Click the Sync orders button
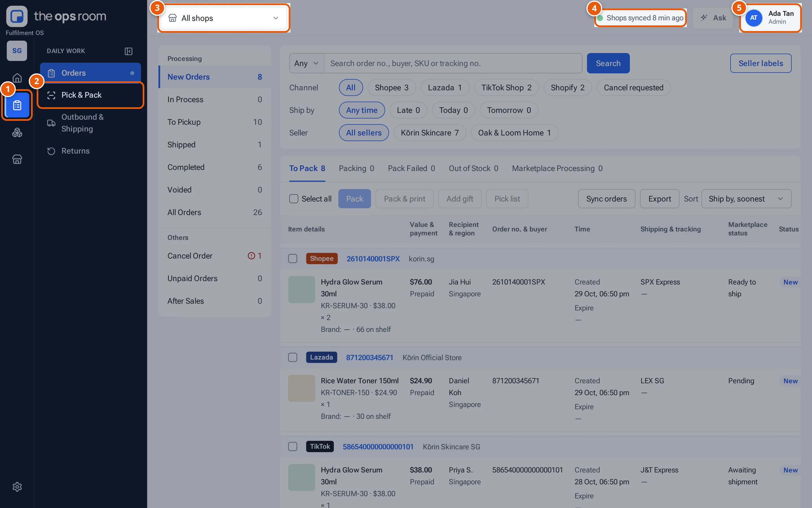This screenshot has height=508, width=812. click(606, 199)
